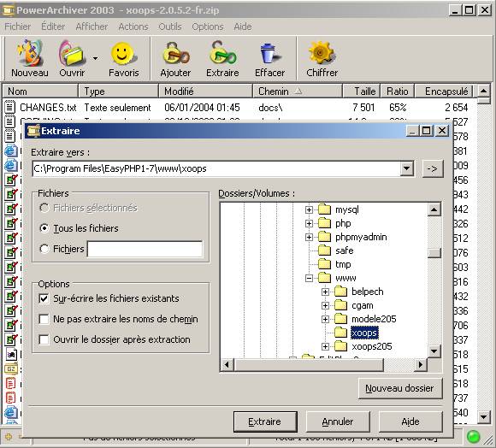
Task: Click the mysql folder icon
Action: [324, 209]
